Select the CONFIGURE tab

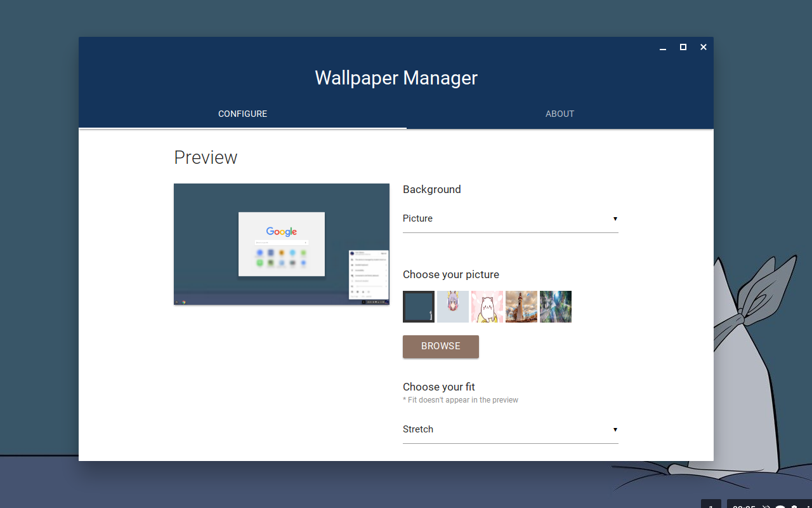pyautogui.click(x=242, y=114)
